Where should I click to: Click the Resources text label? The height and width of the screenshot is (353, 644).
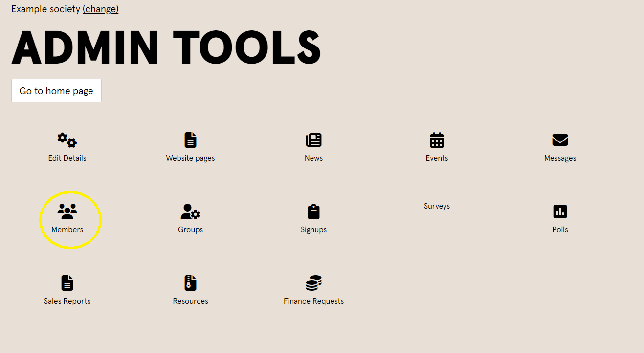tap(190, 301)
